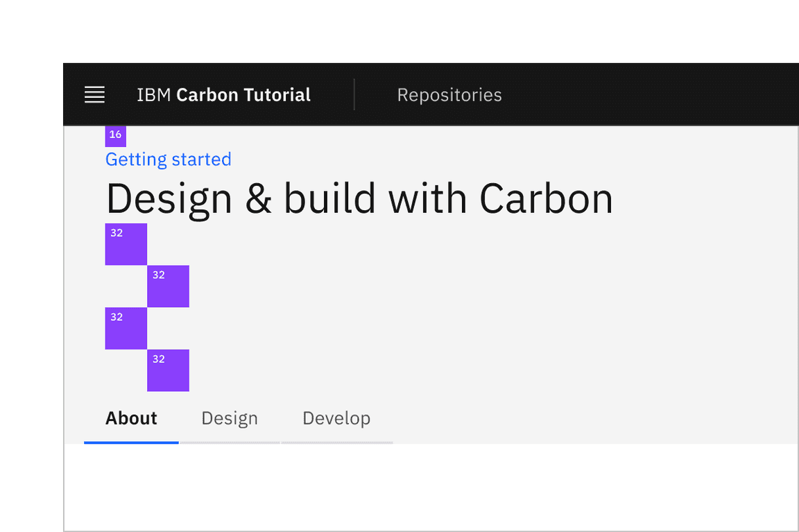Click the blue underline beneath the About tab

coord(131,442)
